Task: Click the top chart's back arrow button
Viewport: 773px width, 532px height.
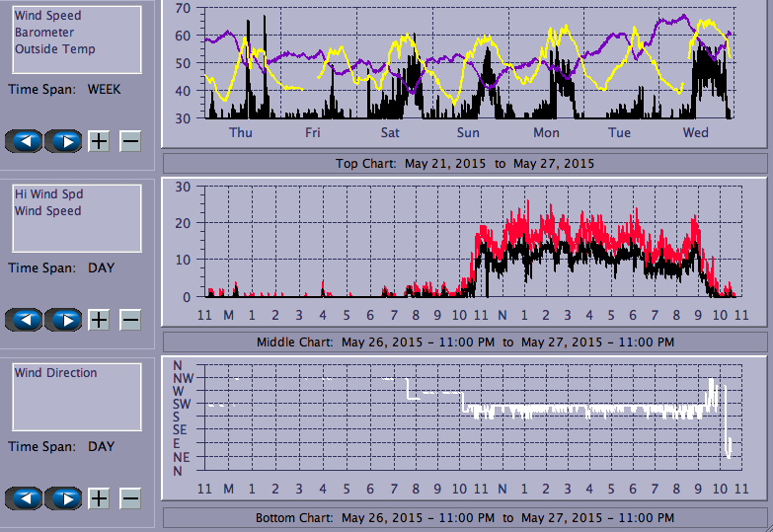Action: (24, 140)
